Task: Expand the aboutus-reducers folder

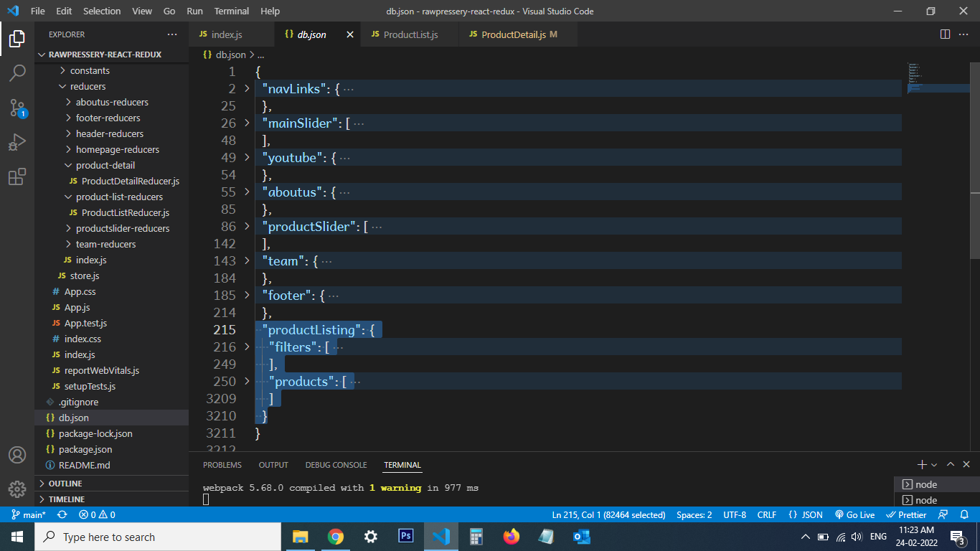Action: coord(111,102)
